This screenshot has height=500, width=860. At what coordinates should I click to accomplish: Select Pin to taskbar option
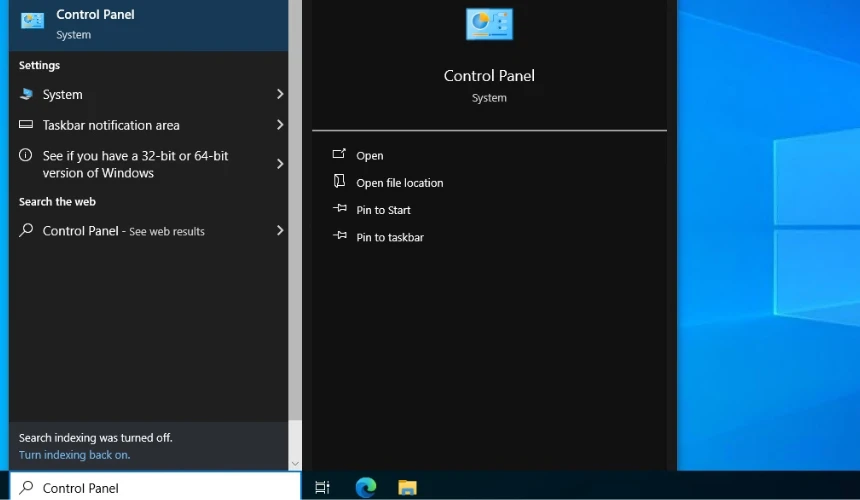(x=389, y=237)
